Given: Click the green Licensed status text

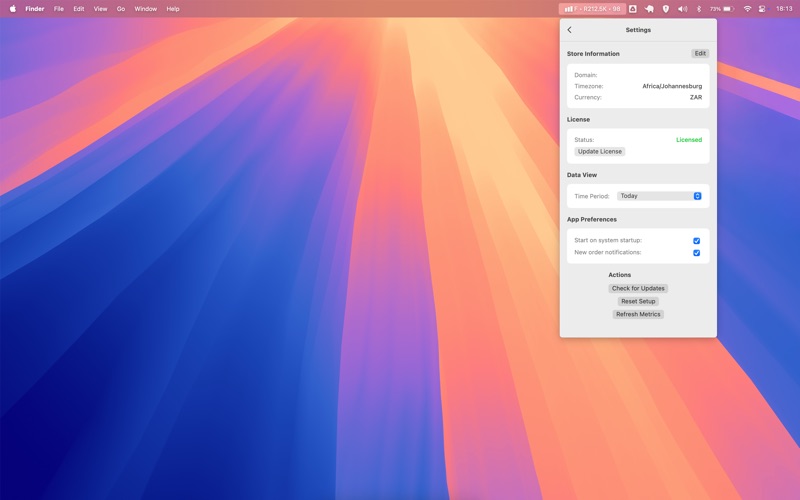Looking at the screenshot, I should pos(689,140).
